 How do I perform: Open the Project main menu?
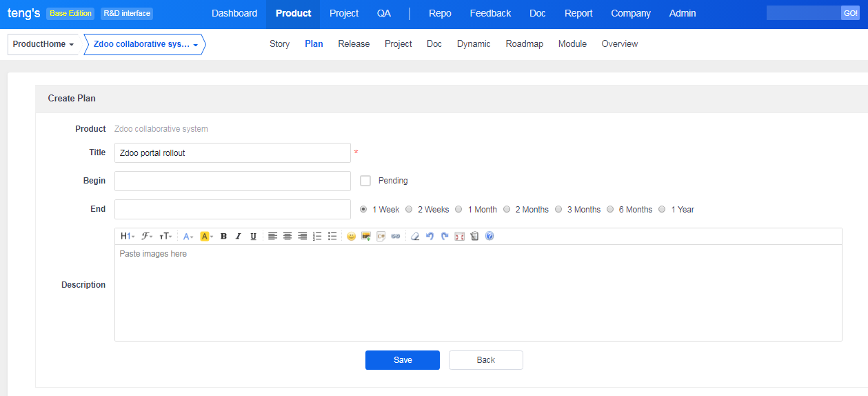point(343,14)
